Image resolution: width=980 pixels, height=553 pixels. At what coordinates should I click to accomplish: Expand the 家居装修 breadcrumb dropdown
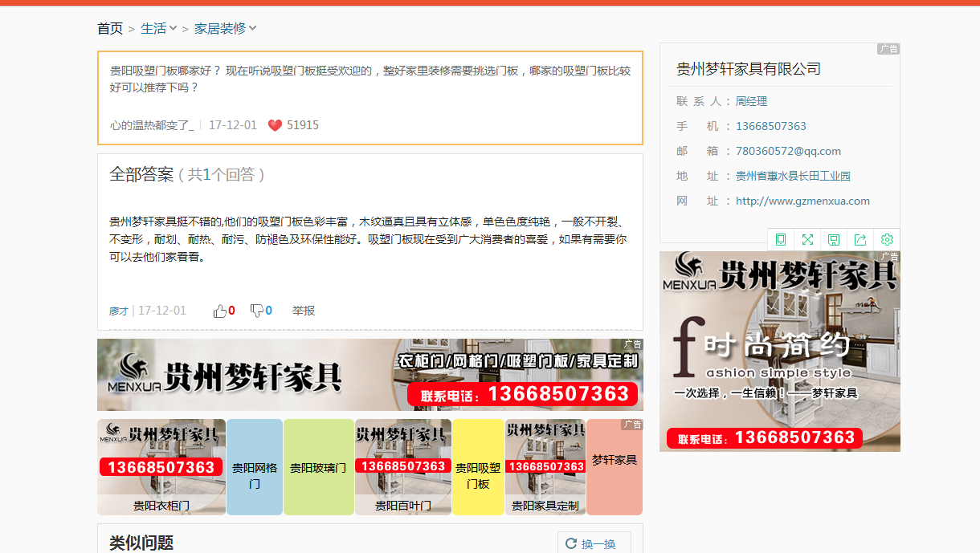[x=252, y=28]
